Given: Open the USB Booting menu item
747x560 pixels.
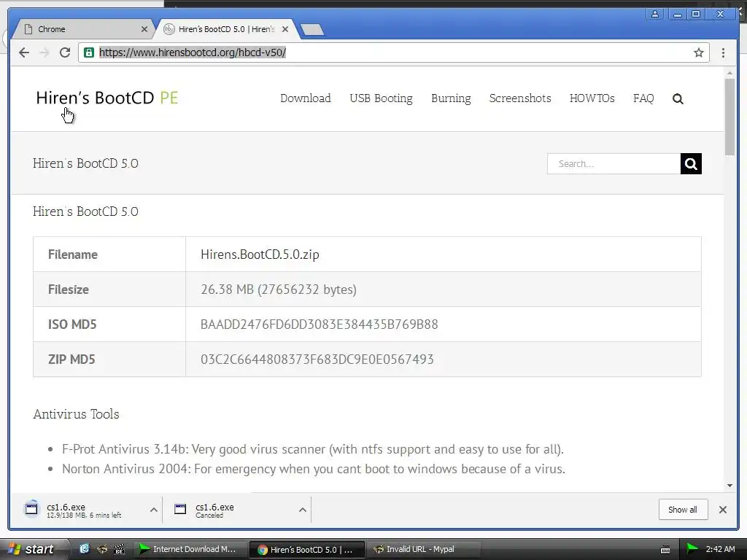Looking at the screenshot, I should (x=381, y=98).
